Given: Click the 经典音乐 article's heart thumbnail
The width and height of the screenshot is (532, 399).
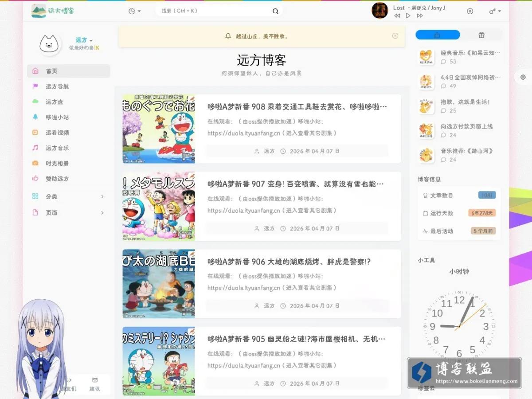Looking at the screenshot, I should 426,57.
